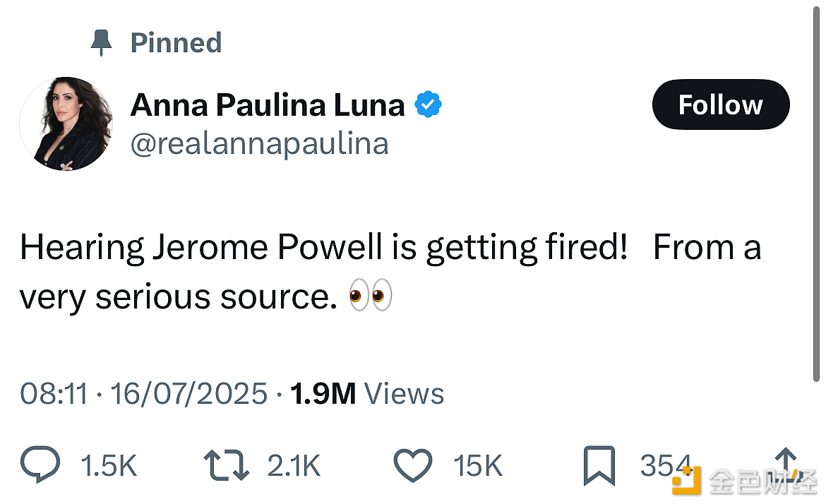
Task: Open Anna Paulina Luna's profile picture
Action: tap(66, 124)
